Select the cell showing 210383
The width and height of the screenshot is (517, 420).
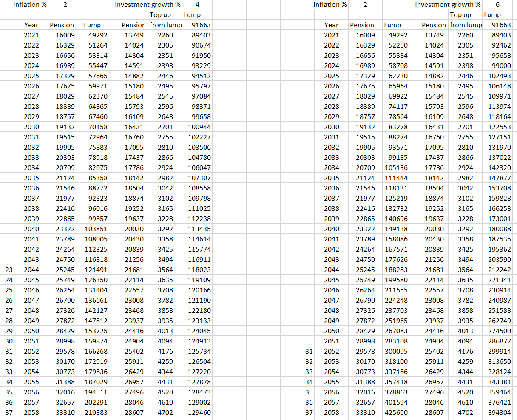pyautogui.click(x=96, y=413)
